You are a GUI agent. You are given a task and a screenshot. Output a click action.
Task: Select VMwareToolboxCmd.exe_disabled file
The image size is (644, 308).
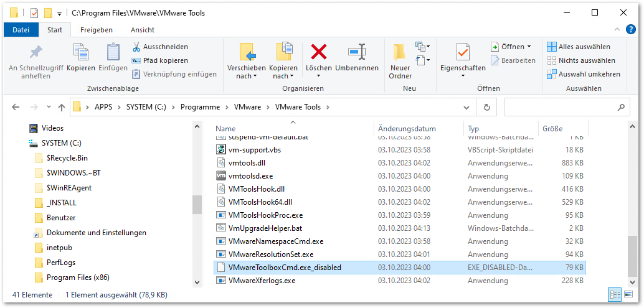(400, 268)
